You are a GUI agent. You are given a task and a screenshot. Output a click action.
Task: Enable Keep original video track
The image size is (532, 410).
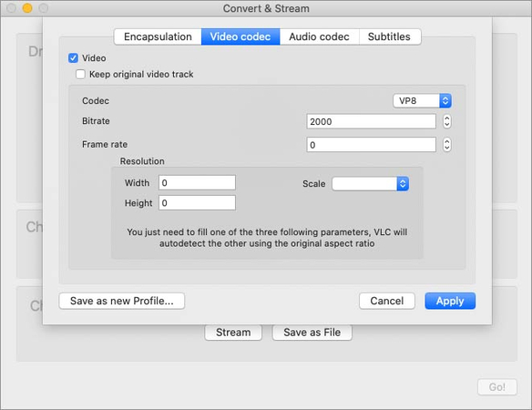click(80, 74)
